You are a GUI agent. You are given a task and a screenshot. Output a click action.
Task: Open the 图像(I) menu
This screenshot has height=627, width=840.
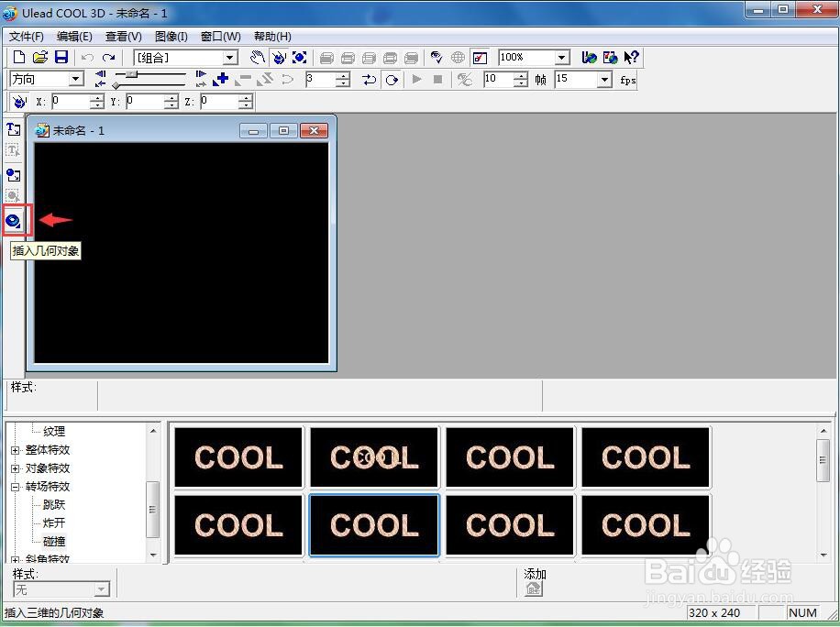pos(171,37)
